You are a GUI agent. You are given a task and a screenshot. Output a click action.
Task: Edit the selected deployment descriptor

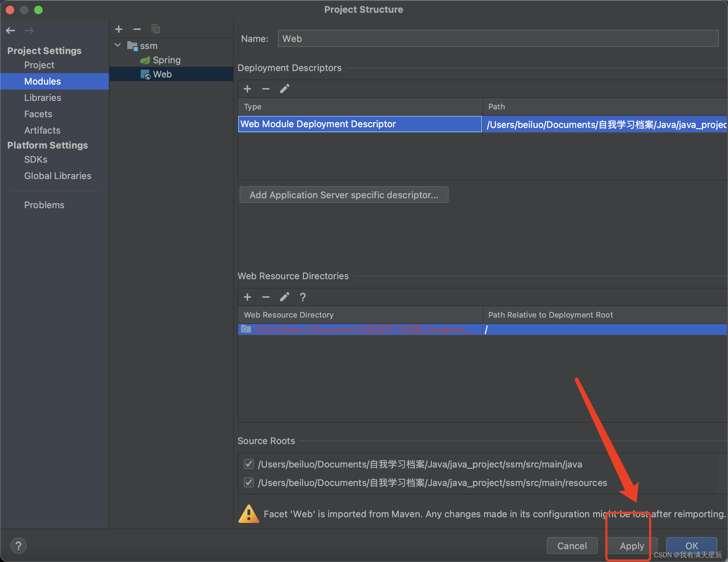pyautogui.click(x=284, y=89)
